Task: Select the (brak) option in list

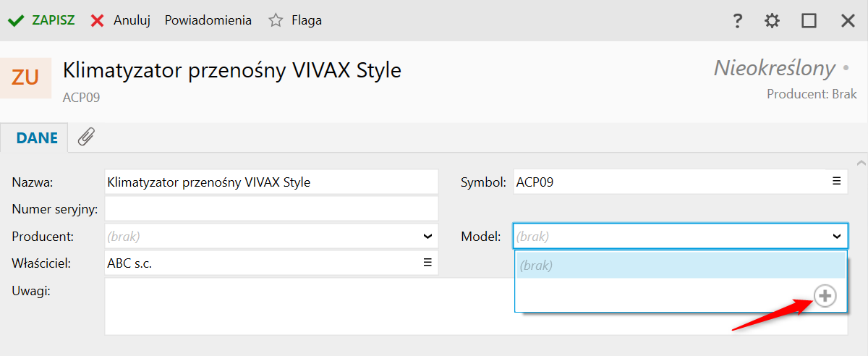Action: click(x=680, y=266)
